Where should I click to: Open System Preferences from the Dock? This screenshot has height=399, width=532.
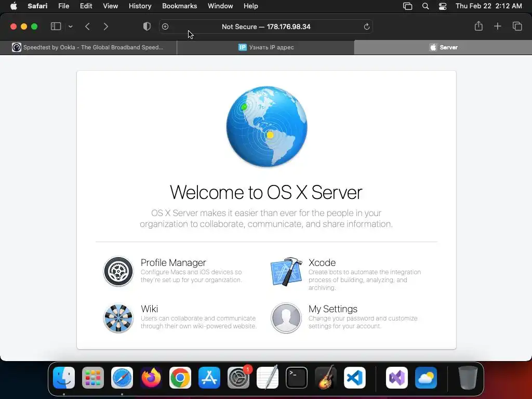238,378
